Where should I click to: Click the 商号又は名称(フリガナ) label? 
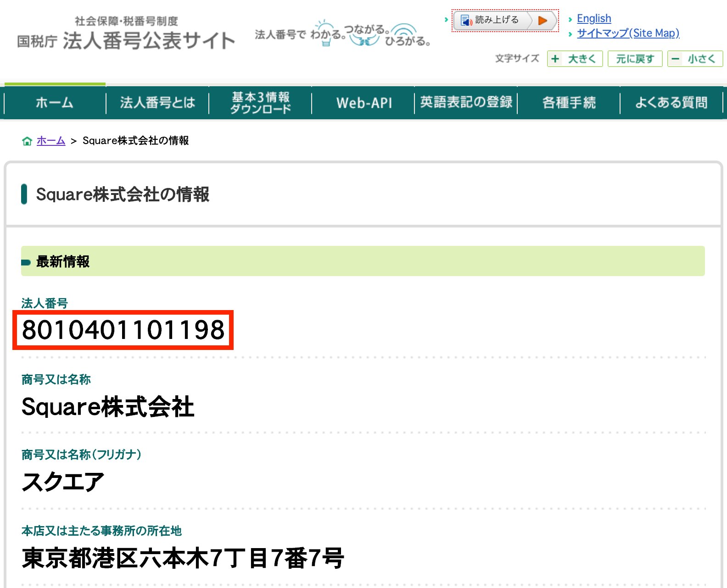click(81, 455)
